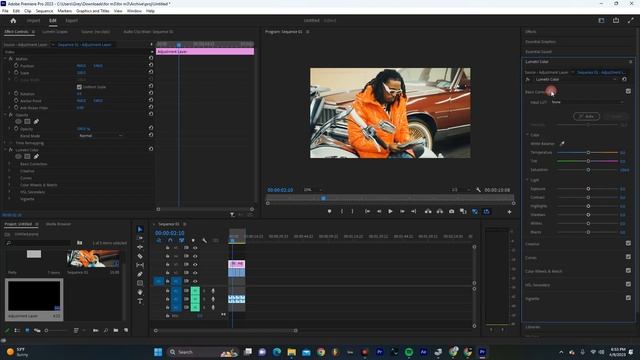Select the Razor tool

pos(140,256)
